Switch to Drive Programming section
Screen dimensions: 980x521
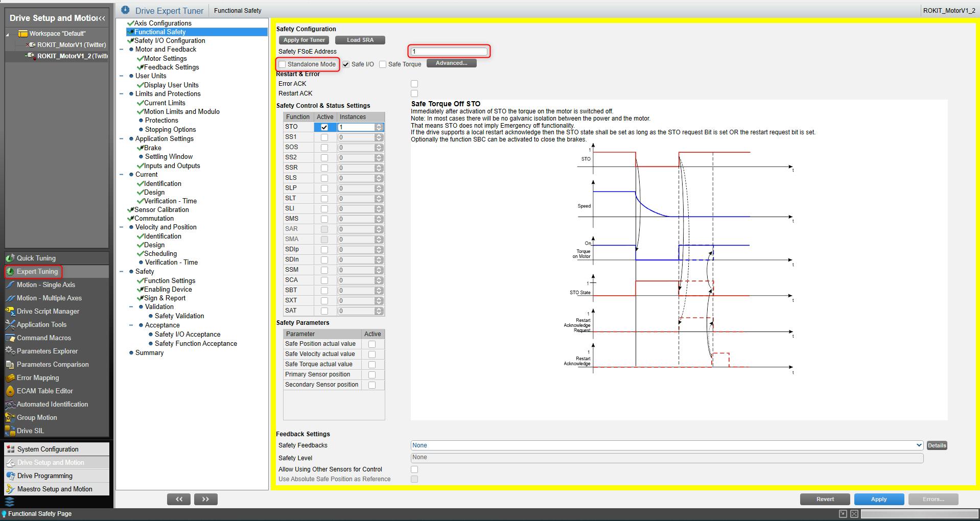pos(45,476)
